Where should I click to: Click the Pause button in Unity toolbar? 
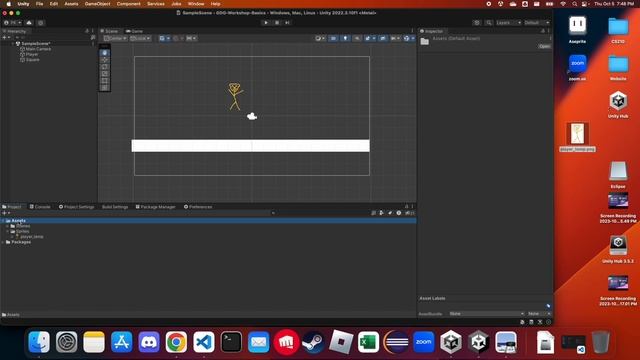point(277,22)
